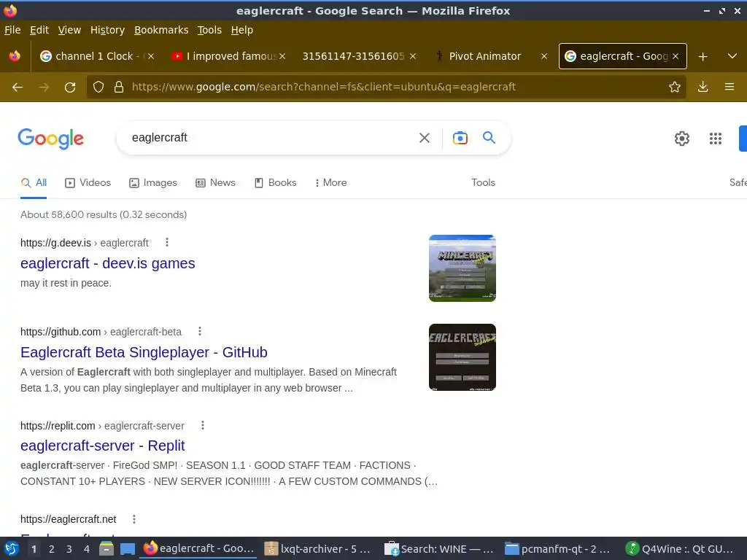This screenshot has width=747, height=560.
Task: Open Search: WINE window from taskbar
Action: (x=438, y=549)
